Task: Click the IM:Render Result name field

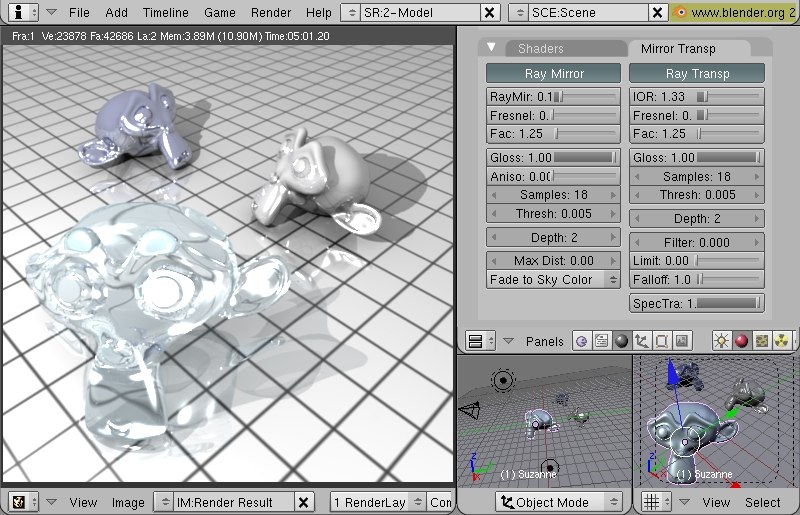Action: (234, 502)
